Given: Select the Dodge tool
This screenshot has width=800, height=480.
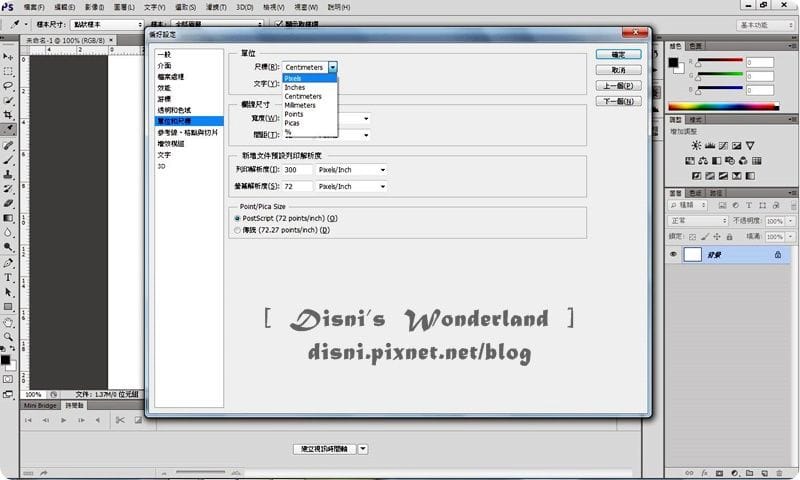Looking at the screenshot, I should 8,247.
